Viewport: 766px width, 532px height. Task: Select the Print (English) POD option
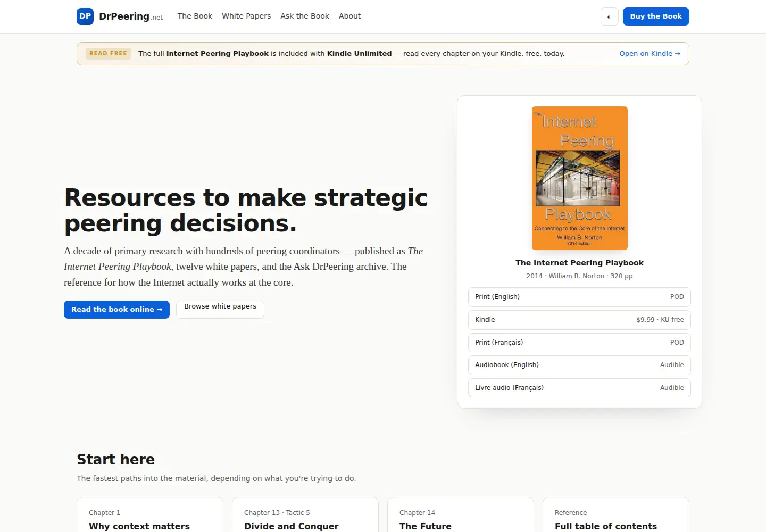click(579, 297)
